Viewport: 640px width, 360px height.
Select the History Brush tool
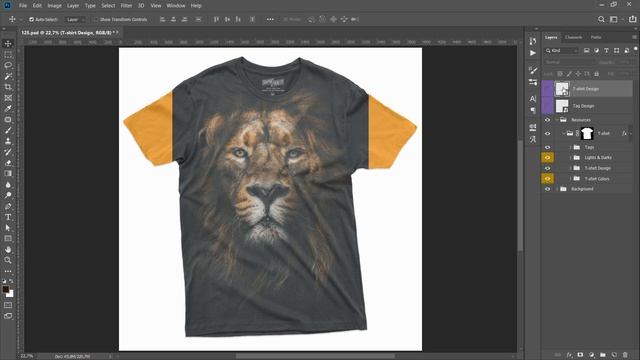8,152
